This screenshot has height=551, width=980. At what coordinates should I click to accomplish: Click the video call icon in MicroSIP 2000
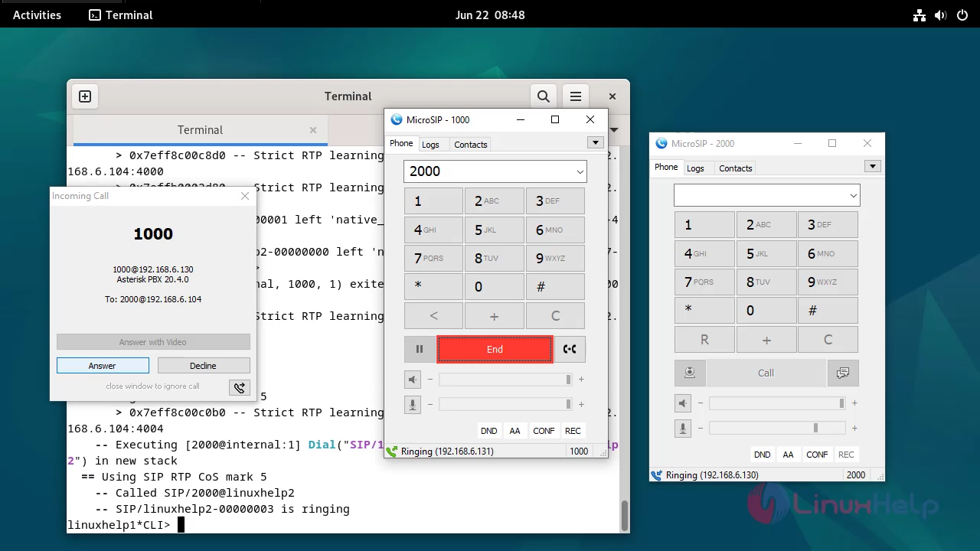tap(690, 373)
